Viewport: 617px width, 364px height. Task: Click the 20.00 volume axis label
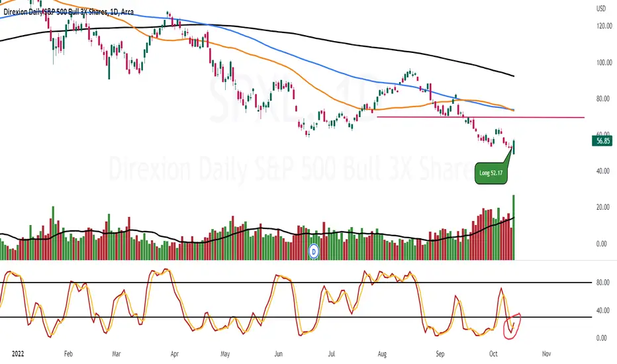603,207
